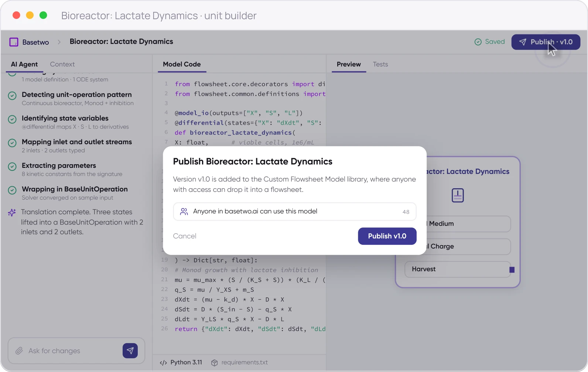
Task: Click the Basetwo logo icon
Action: coord(14,42)
